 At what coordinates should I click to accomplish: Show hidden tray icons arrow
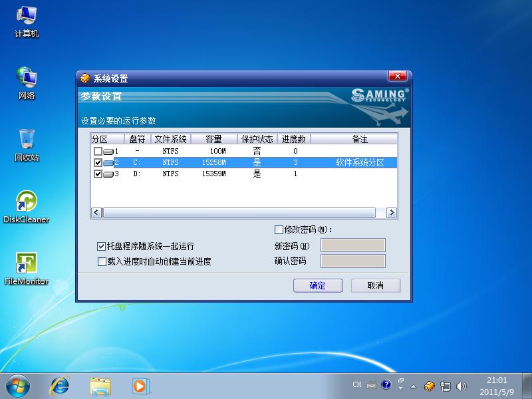(x=413, y=386)
